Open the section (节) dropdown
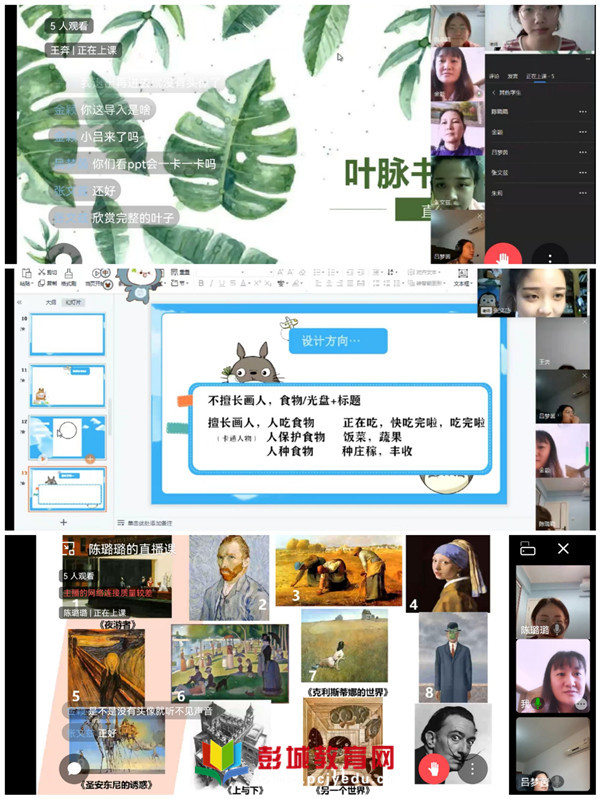This screenshot has height=799, width=600. 180,283
